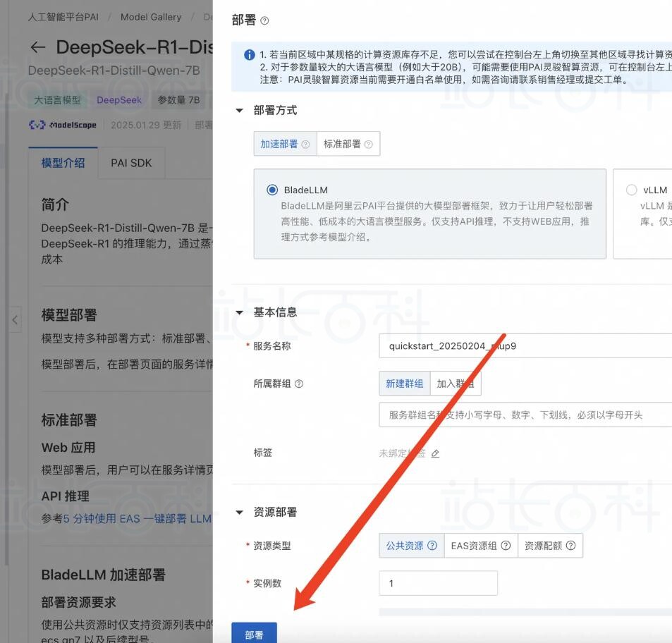Screen dimensions: 672x643
Task: Open the help icon beside 所属群组
Action: [x=299, y=384]
